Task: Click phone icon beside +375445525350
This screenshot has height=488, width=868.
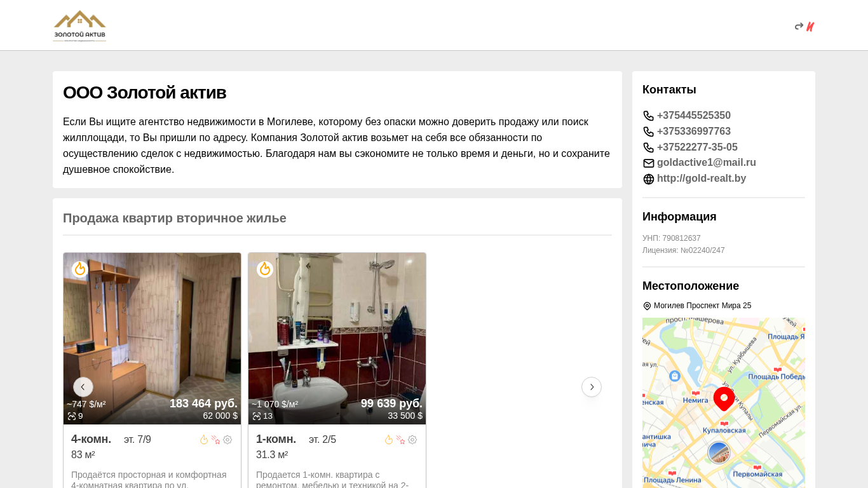Action: click(x=648, y=116)
